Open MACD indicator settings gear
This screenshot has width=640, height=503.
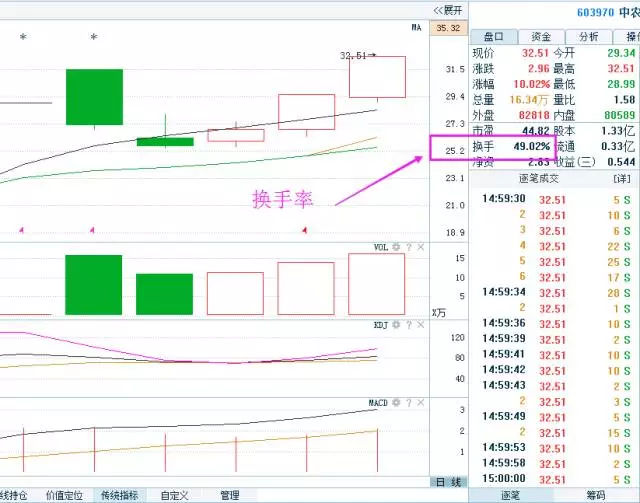coord(396,403)
